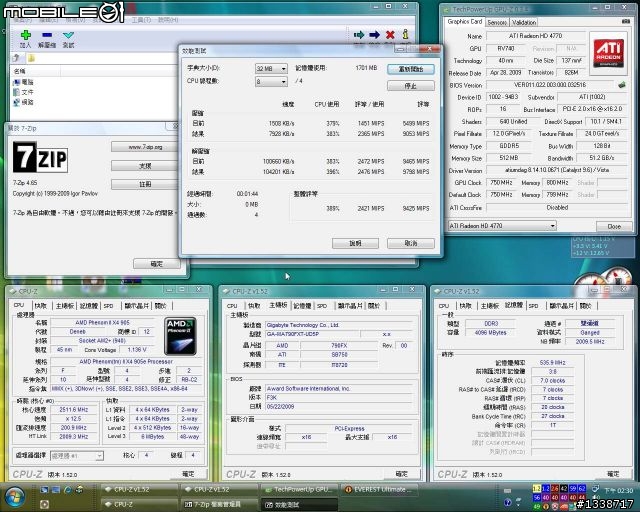This screenshot has width=640, height=512.
Task: Open the Cache (快取) tab in CPU-Z processor window
Action: tap(41, 306)
